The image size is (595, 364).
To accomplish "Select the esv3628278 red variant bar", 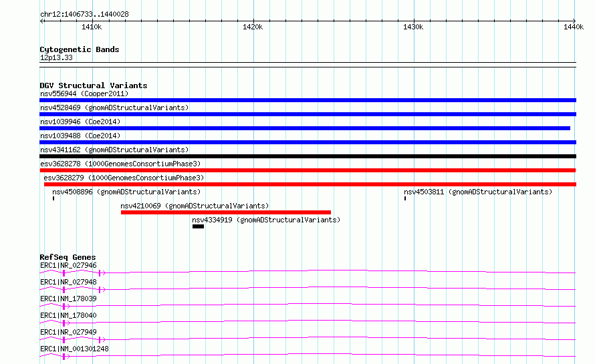I will [x=308, y=170].
